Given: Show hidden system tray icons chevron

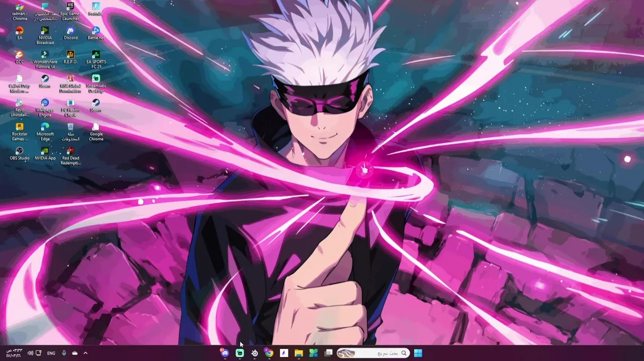Looking at the screenshot, I should (85, 353).
